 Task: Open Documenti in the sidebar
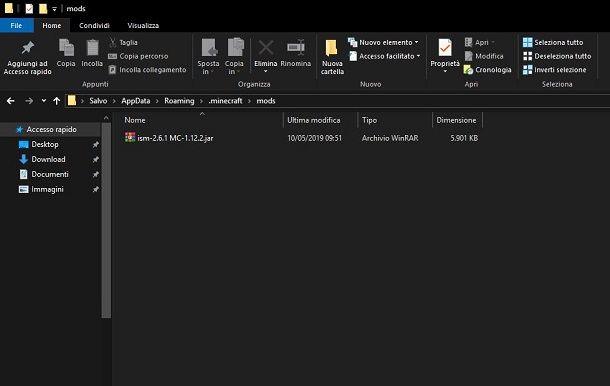tap(50, 174)
